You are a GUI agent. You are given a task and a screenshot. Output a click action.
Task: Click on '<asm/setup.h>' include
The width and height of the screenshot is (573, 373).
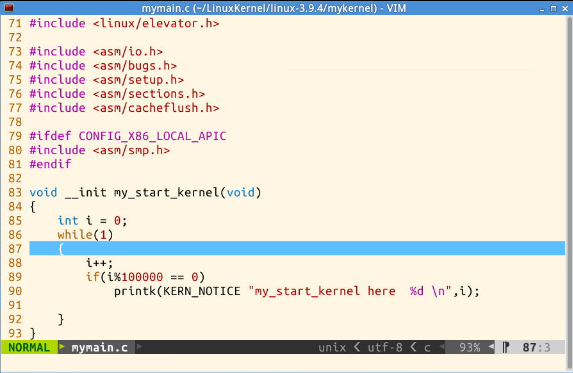pyautogui.click(x=138, y=80)
